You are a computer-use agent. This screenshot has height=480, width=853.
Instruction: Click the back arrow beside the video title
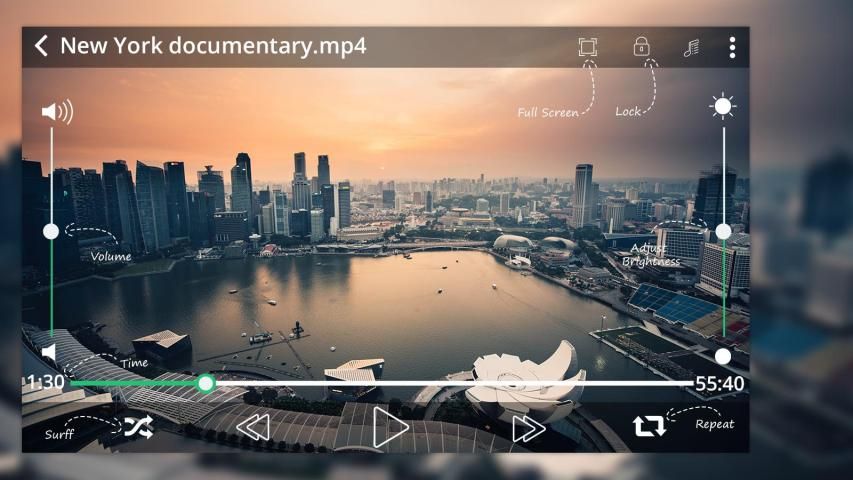pyautogui.click(x=41, y=46)
